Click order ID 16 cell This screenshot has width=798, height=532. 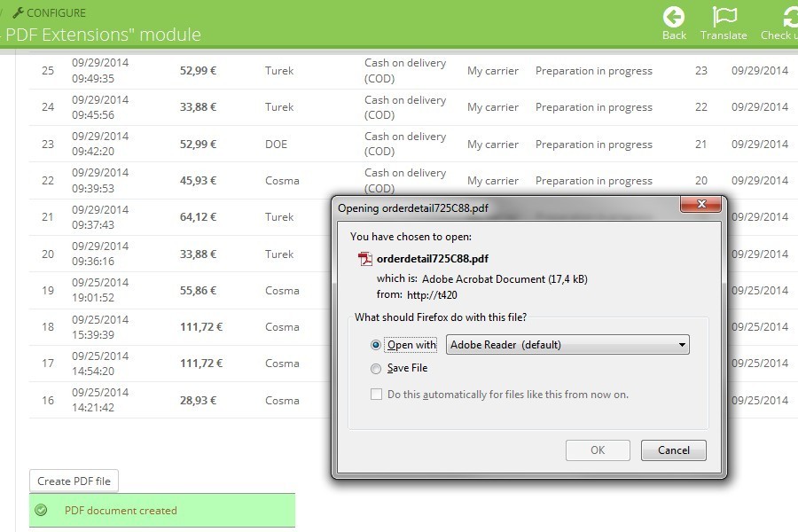48,401
